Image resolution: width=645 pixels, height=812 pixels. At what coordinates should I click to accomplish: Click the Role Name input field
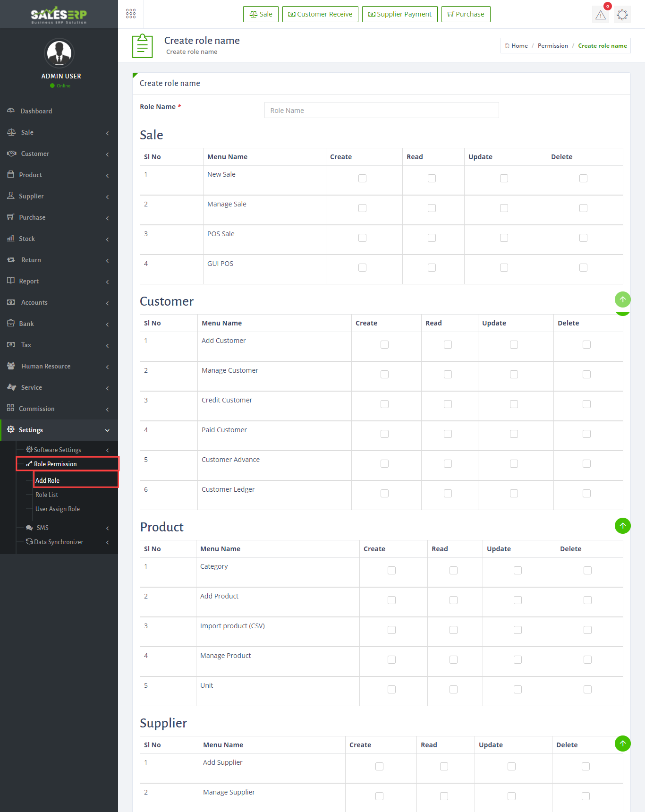coord(382,111)
